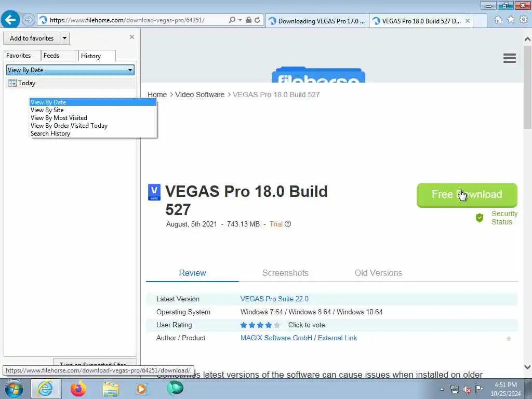Go back with the browser Back arrow
The image size is (532, 399).
[x=10, y=20]
